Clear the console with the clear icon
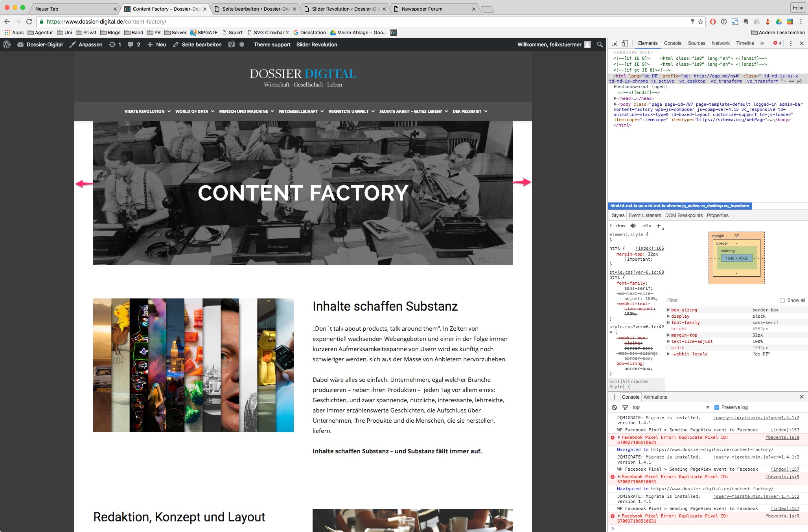 point(615,407)
